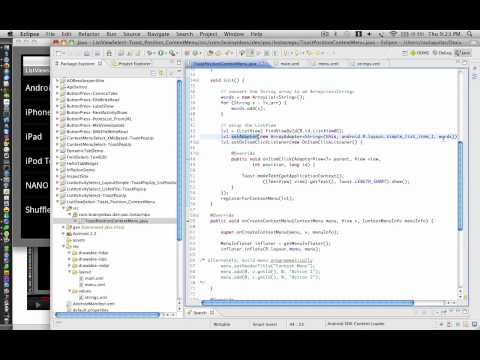This screenshot has width=480, height=360.
Task: Click iPhone item in emulator list
Action: point(37,112)
